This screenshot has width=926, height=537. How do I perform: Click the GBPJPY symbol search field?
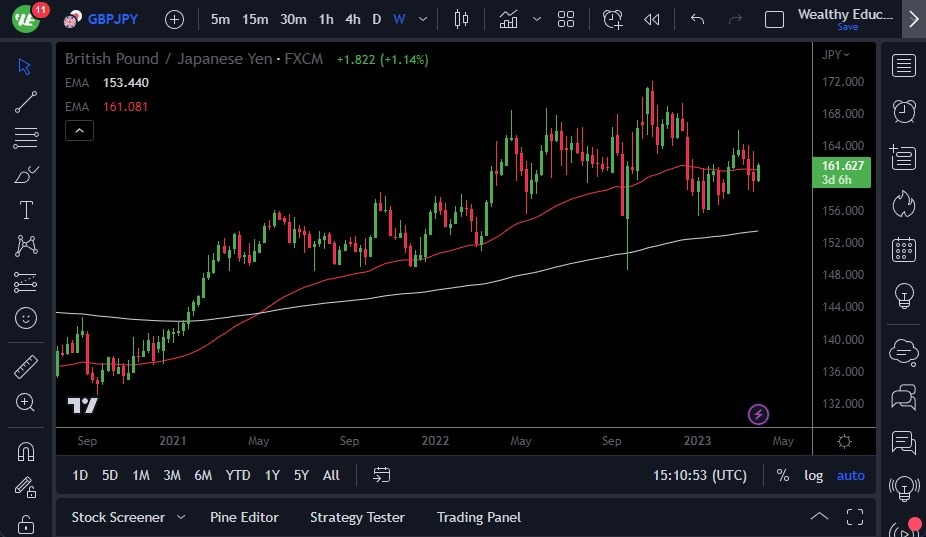pyautogui.click(x=112, y=19)
